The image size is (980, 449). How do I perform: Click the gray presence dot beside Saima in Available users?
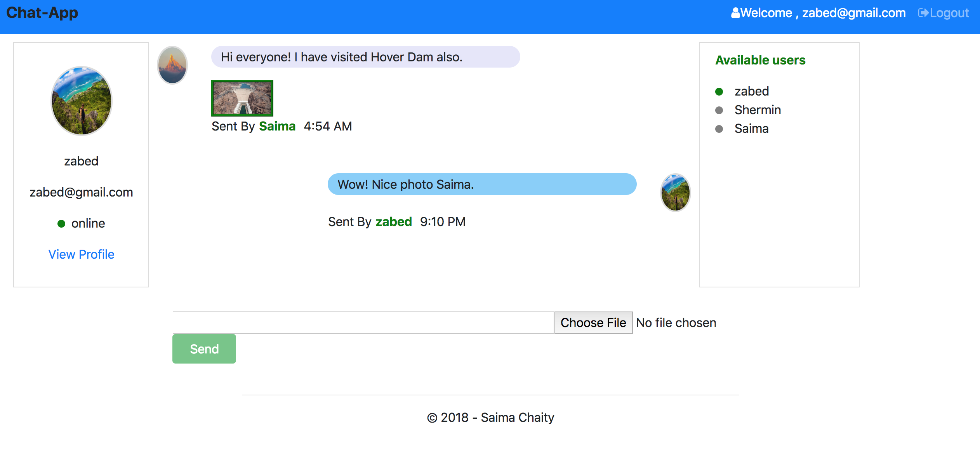coord(719,129)
